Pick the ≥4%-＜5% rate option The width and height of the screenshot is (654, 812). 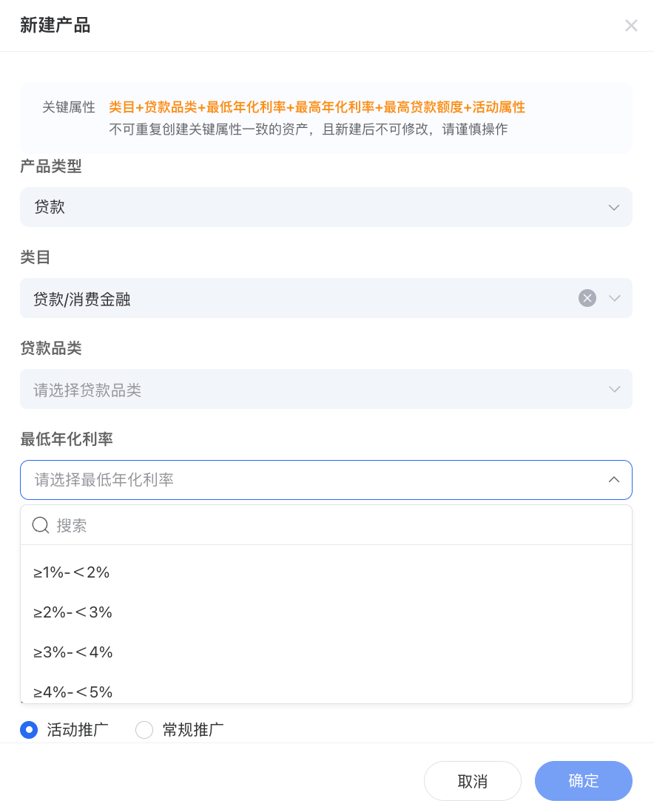coord(73,692)
